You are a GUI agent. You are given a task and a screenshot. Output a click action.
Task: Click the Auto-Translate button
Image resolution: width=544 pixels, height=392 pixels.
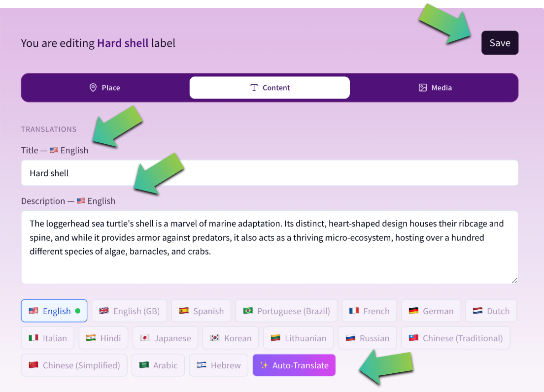[x=294, y=365]
